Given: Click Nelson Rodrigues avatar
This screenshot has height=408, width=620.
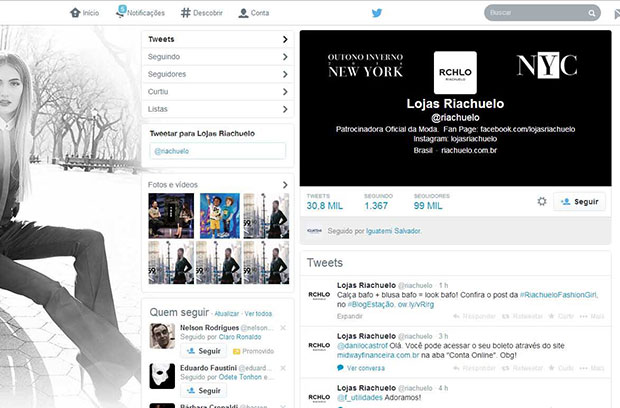Looking at the screenshot, I should [162, 336].
